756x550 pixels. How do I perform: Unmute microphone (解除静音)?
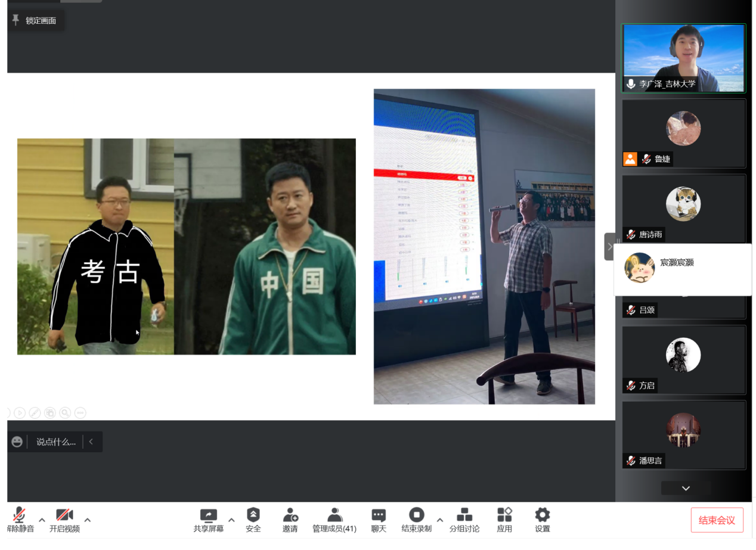[x=20, y=515]
